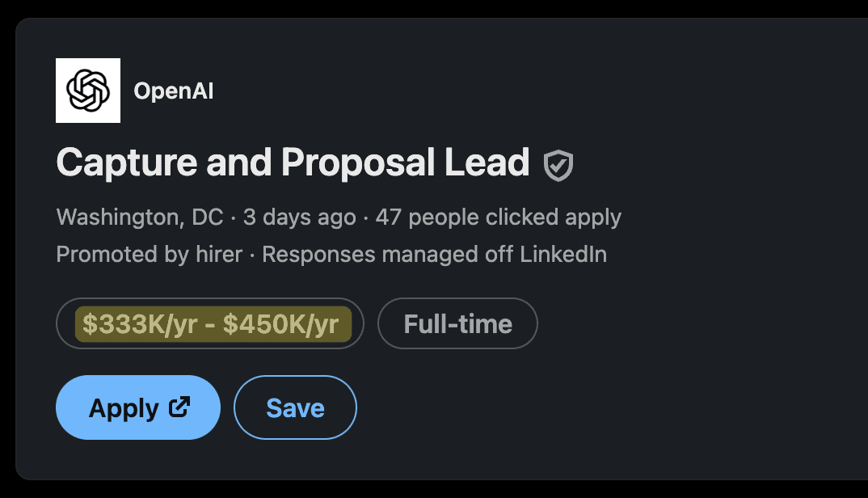The height and width of the screenshot is (498, 868).
Task: Open the Capture and Proposal Lead title
Action: pos(293,163)
